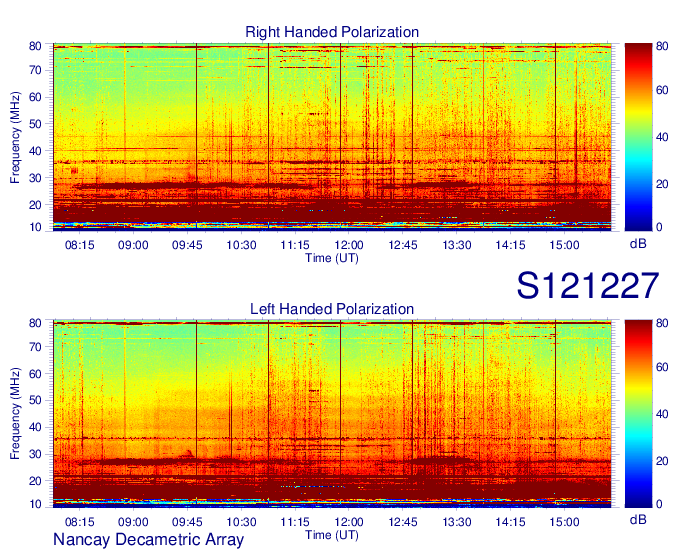Click the "dB" unit label under the top color bar
Screen dimensions: 680x552
click(x=638, y=244)
